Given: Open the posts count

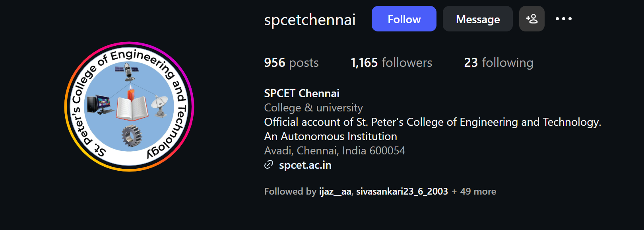Looking at the screenshot, I should 291,62.
